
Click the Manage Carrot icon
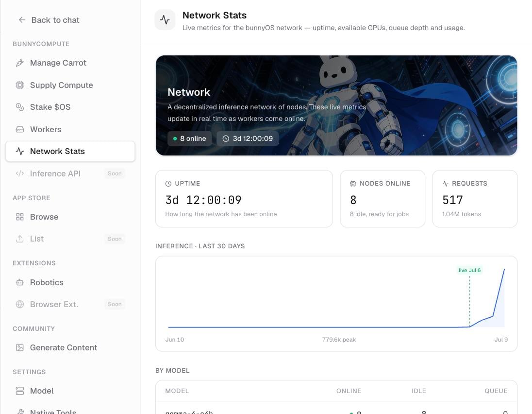20,63
